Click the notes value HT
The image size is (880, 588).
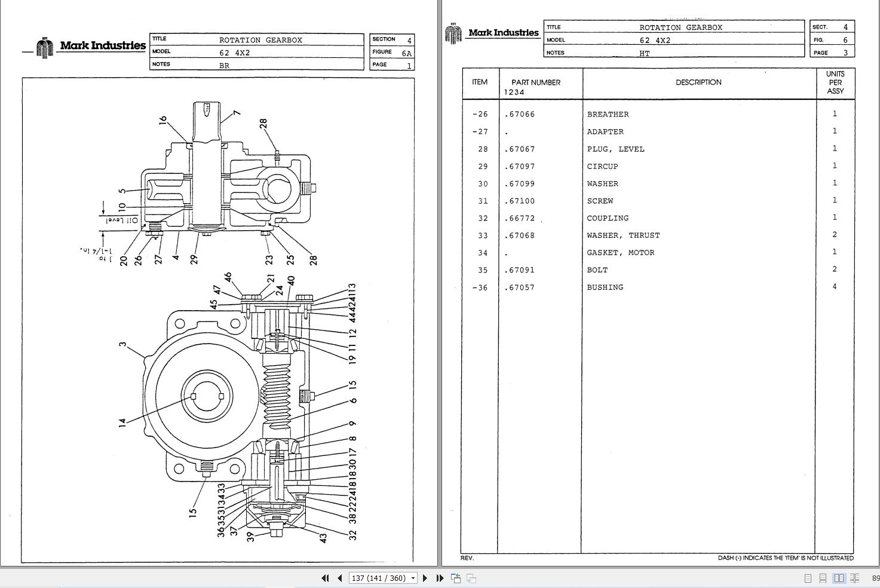(x=645, y=53)
